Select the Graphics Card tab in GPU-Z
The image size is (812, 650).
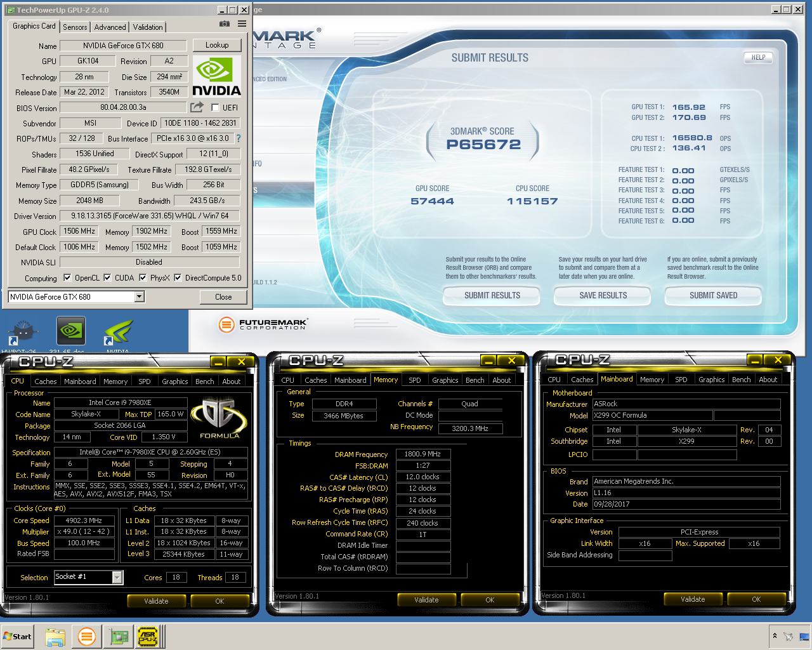click(x=34, y=26)
